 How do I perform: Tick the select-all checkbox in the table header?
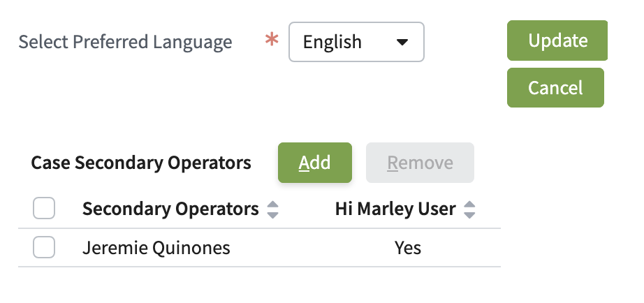[x=44, y=209]
